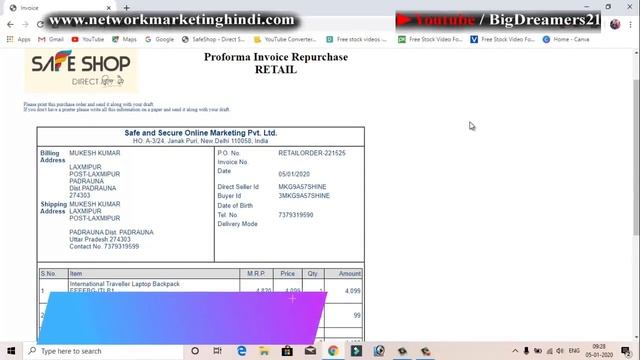Image resolution: width=640 pixels, height=360 pixels.
Task: Open the Mail app from the taskbar
Action: point(310,351)
